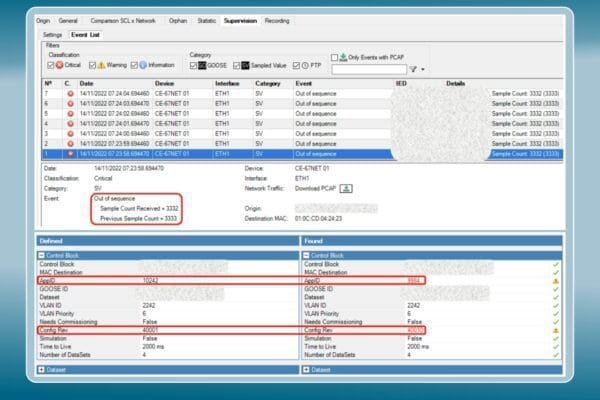Click the check mark on the Found Control Block row
Screen dimensions: 600x400
coord(556,264)
